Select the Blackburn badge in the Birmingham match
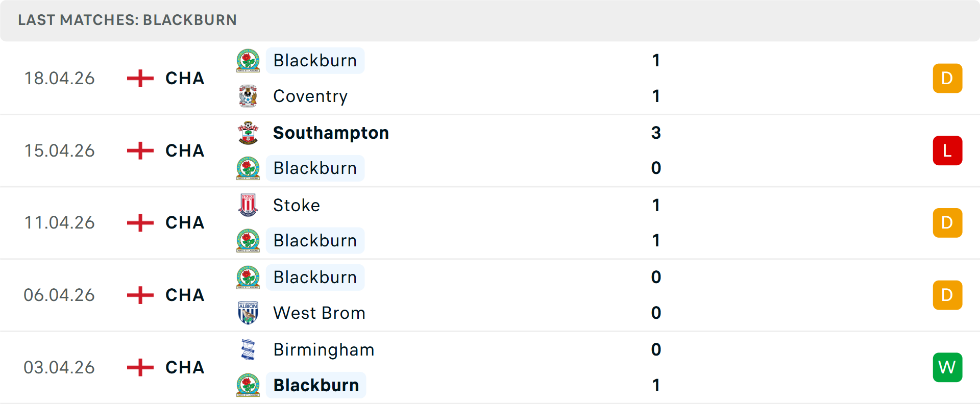The image size is (980, 404). (248, 386)
